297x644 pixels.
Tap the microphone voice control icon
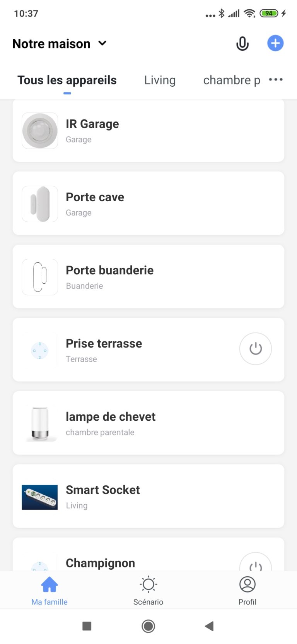coord(242,44)
